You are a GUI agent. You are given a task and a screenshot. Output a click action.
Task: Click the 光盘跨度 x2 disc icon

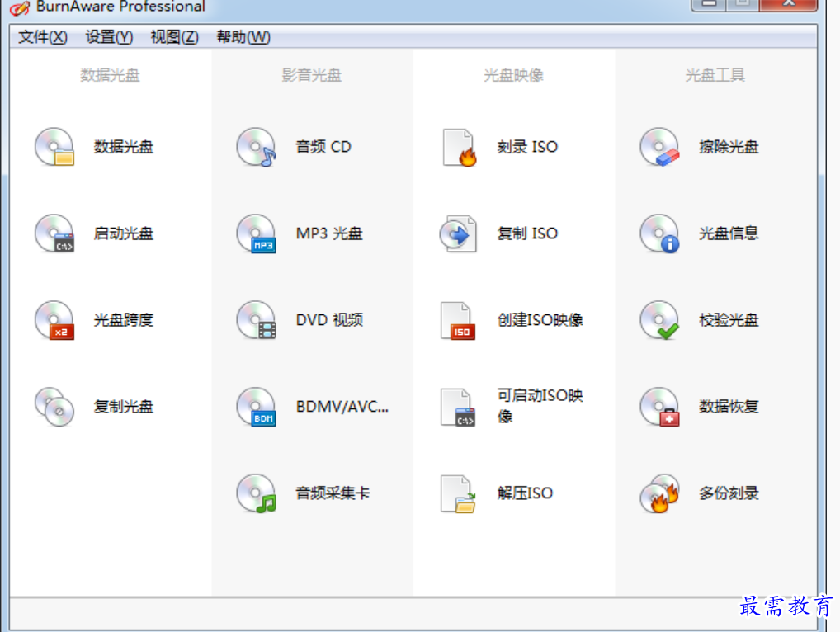coord(54,320)
